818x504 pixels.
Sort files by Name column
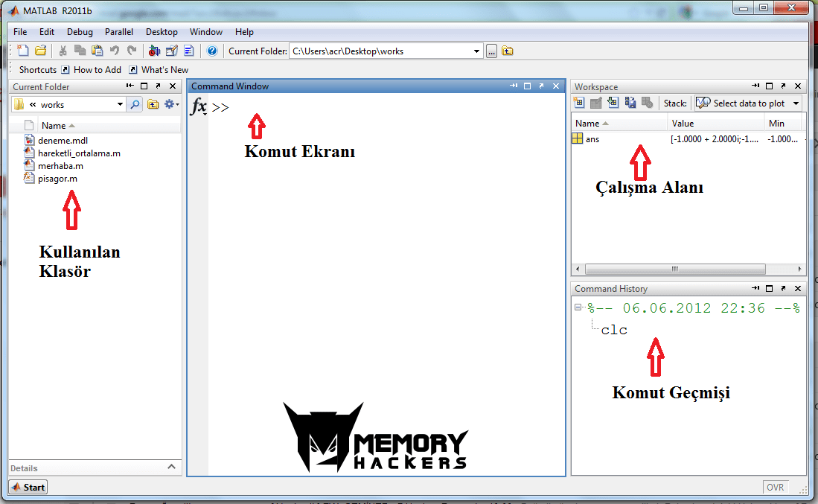pos(58,125)
